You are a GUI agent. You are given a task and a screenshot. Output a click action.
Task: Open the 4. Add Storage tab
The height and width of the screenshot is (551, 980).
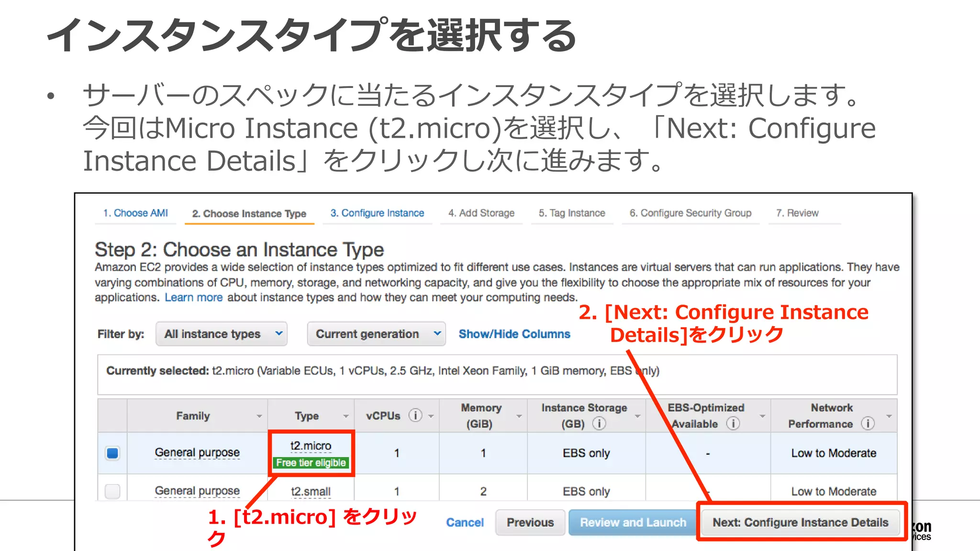click(481, 213)
